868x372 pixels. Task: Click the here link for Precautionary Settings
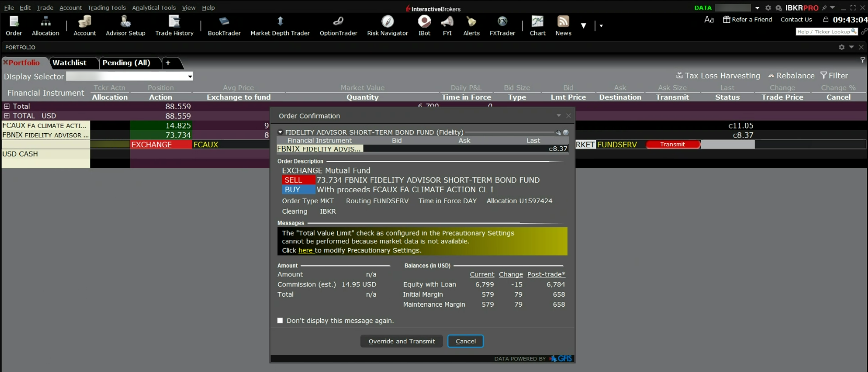306,250
